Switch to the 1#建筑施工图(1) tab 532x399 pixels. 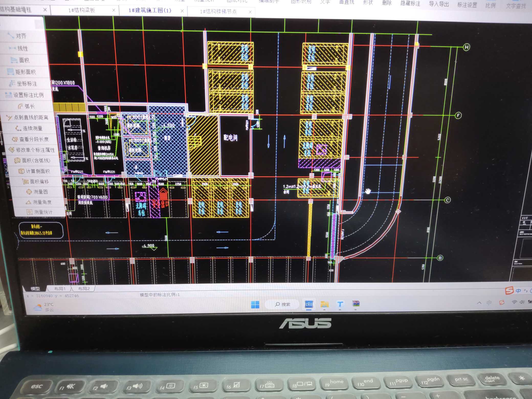pos(150,10)
